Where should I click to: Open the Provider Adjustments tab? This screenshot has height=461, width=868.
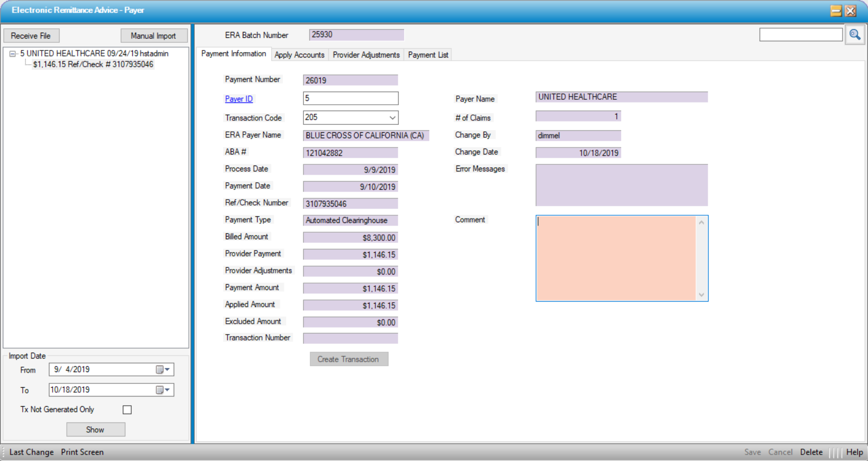coord(366,55)
